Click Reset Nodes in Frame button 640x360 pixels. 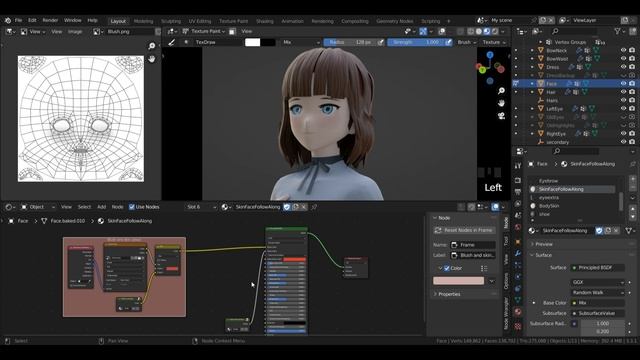464,230
